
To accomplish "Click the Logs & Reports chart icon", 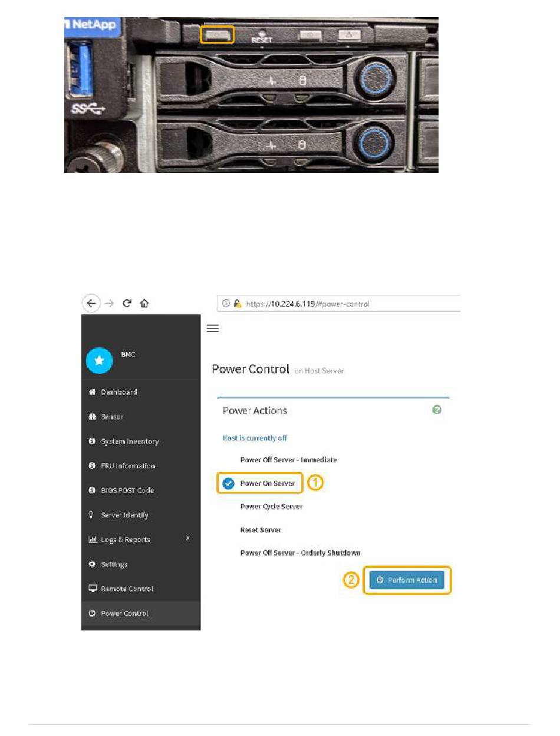I will 93,540.
